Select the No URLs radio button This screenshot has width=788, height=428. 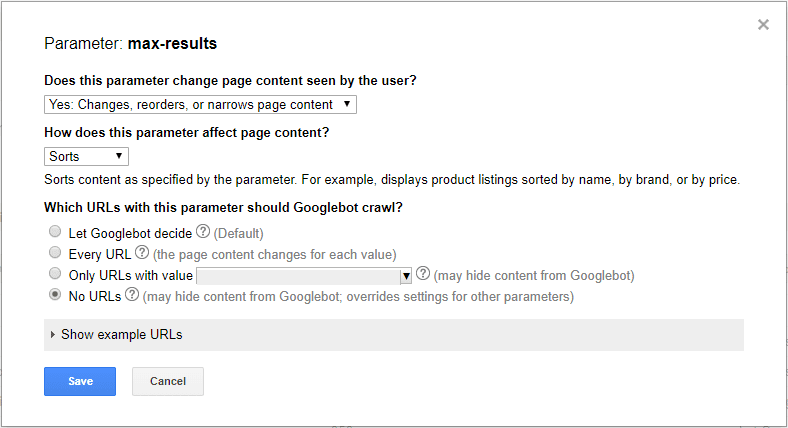coord(55,296)
